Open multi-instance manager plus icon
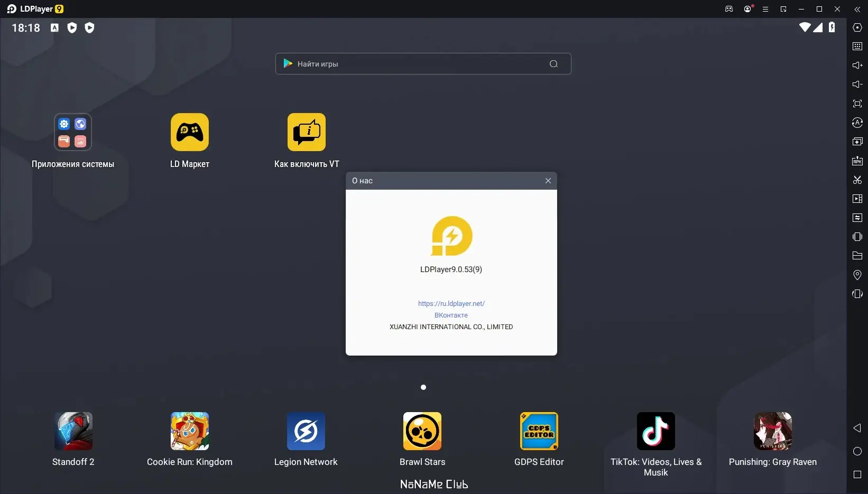Screen dimensions: 868x494 click(x=857, y=142)
